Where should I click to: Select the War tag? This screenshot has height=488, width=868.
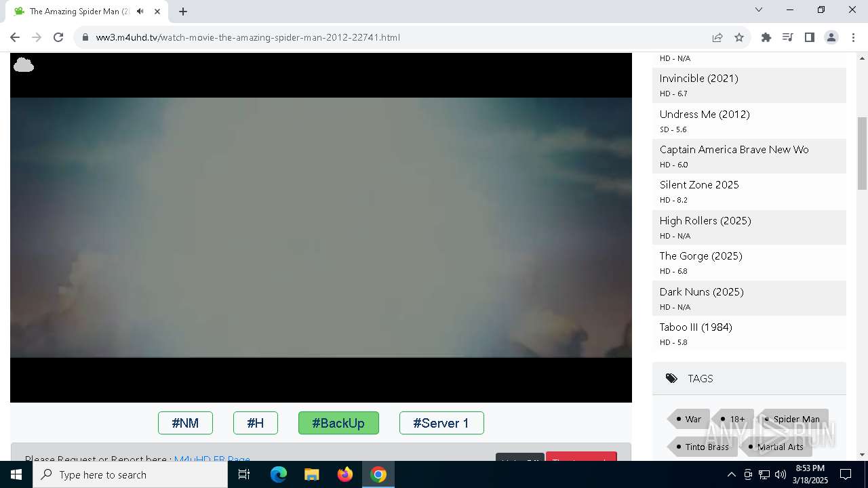coord(690,419)
